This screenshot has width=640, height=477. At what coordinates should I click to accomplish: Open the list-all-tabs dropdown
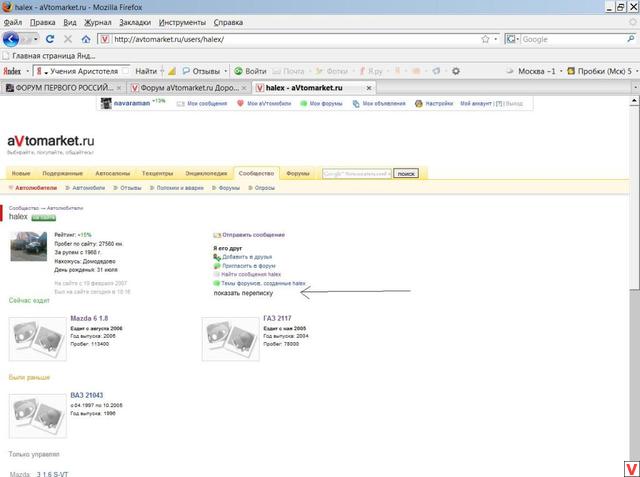click(x=635, y=87)
